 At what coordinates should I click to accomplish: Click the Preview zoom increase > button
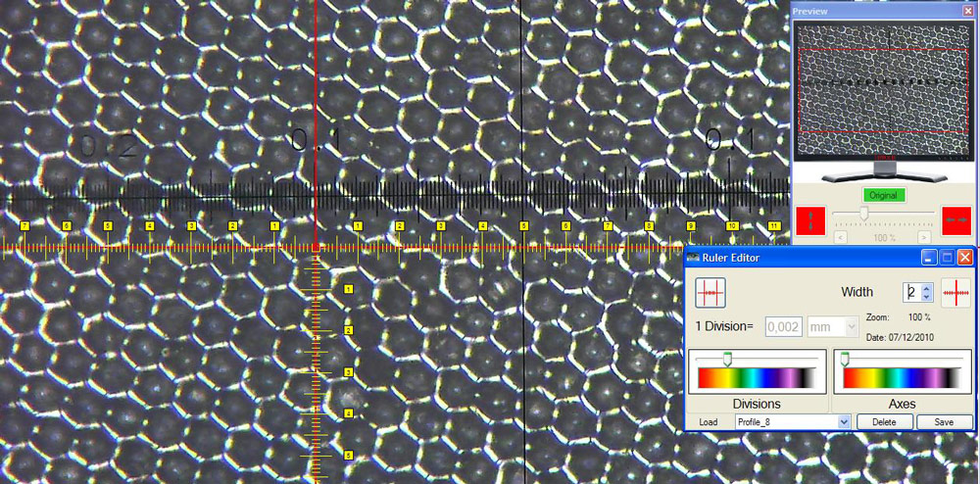click(924, 237)
